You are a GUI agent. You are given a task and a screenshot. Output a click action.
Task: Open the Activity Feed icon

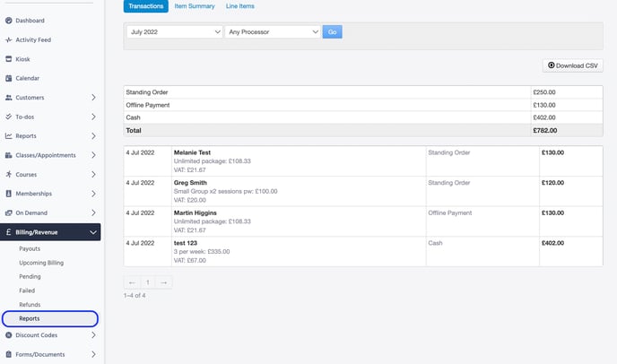tap(9, 40)
